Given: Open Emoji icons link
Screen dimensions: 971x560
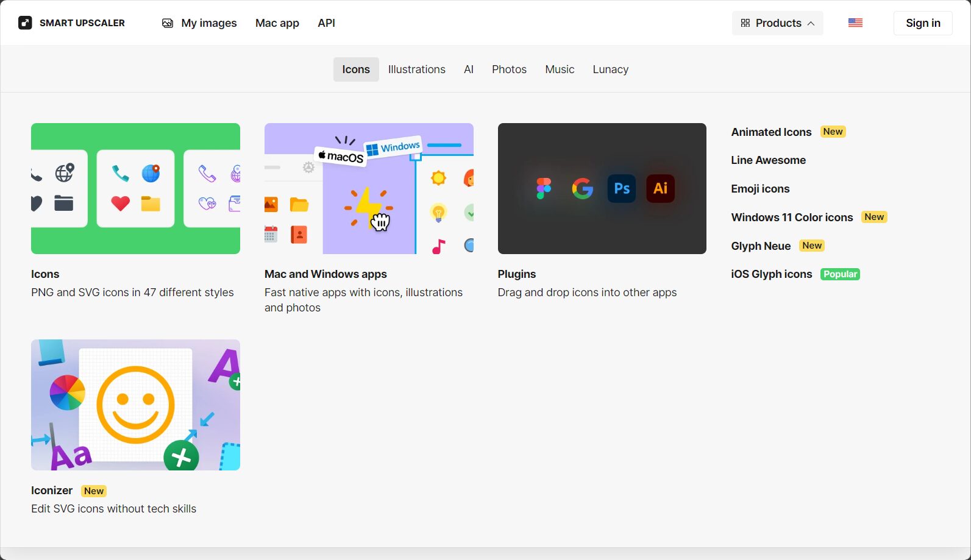Looking at the screenshot, I should click(x=760, y=189).
